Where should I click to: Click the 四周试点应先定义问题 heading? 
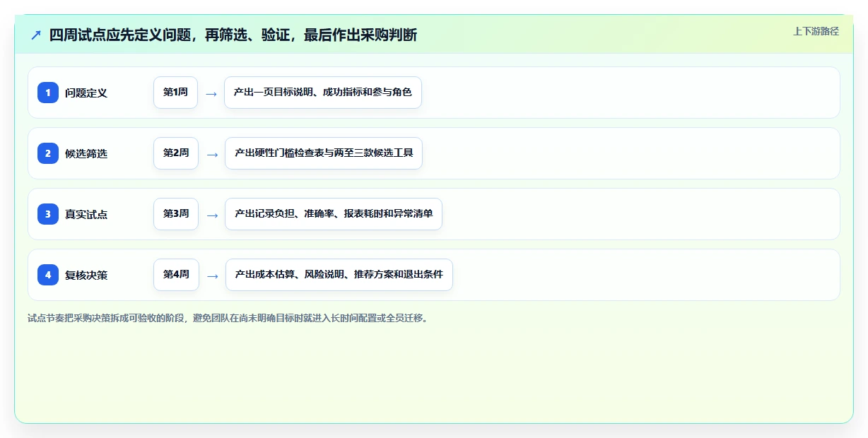(x=233, y=35)
